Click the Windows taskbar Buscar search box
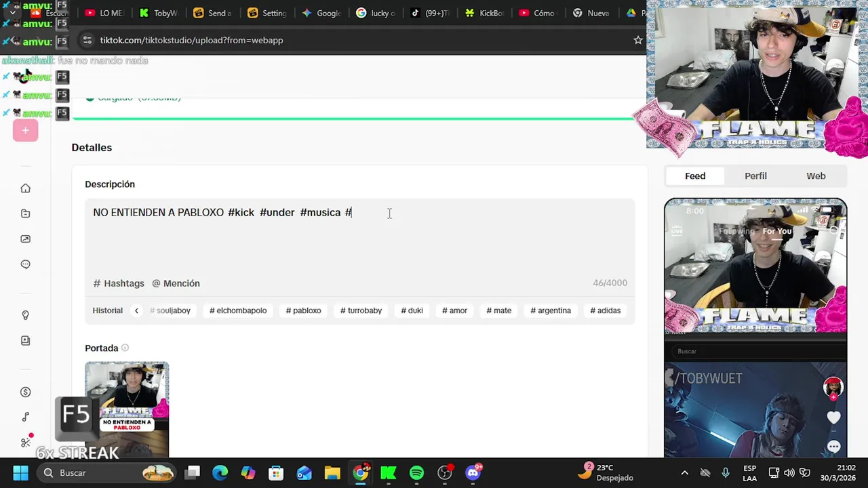This screenshot has width=868, height=488. coord(106,472)
